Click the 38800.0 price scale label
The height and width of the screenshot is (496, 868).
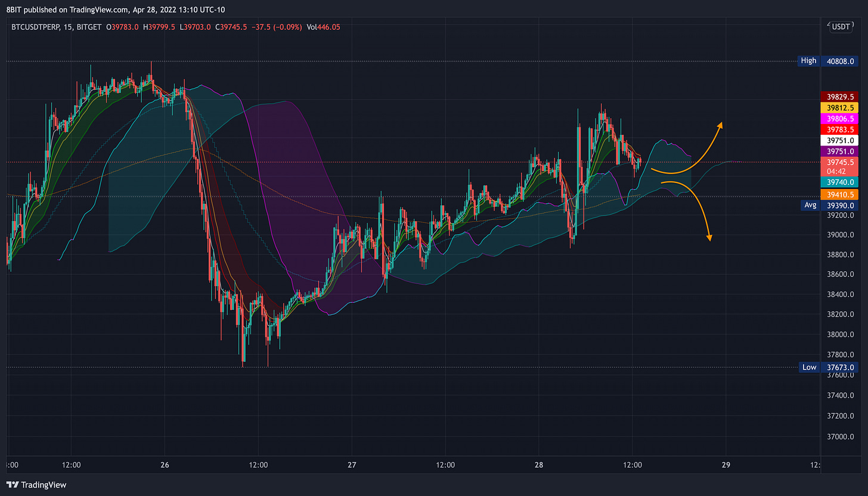[x=840, y=255]
